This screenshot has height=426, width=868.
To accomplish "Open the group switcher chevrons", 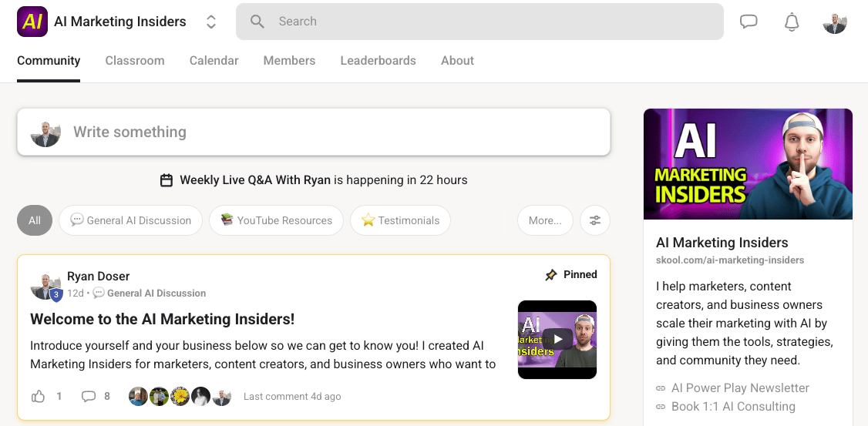I will point(211,22).
